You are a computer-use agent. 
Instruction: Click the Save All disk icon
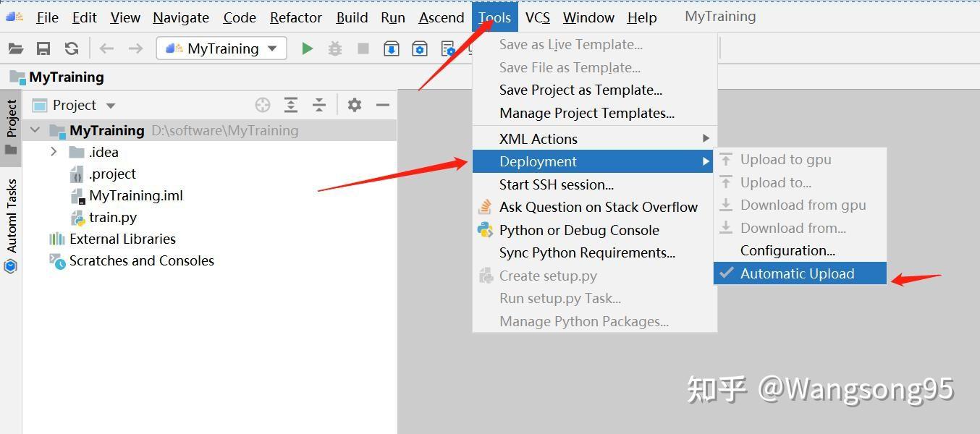point(43,48)
